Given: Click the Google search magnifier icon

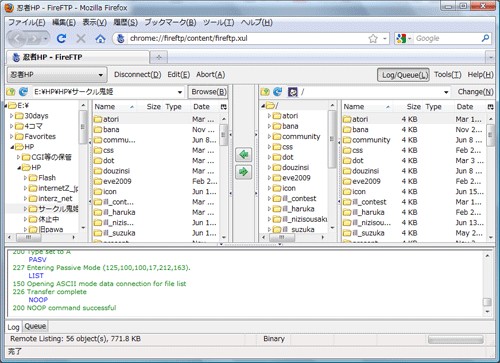Looking at the screenshot, I should click(x=485, y=38).
